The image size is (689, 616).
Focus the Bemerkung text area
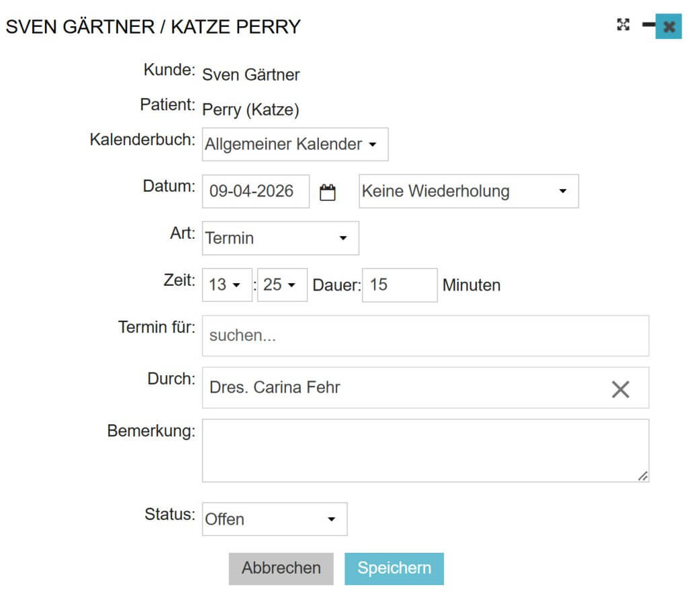(x=424, y=450)
